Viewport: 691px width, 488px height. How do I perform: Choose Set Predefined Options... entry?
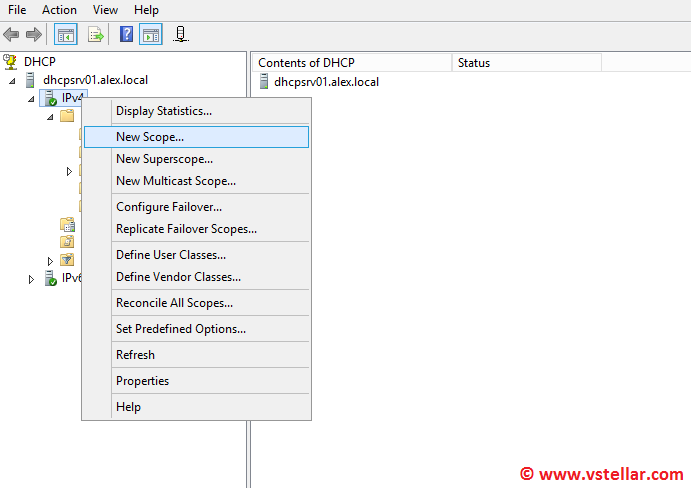181,329
